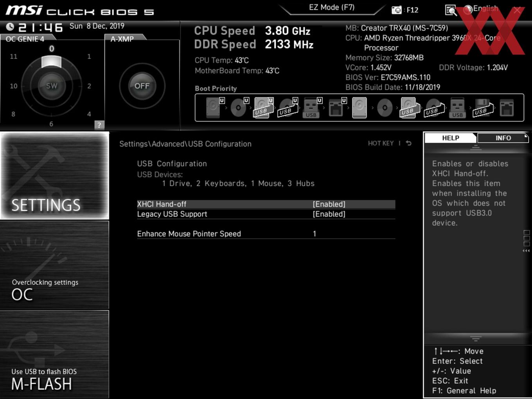This screenshot has height=399, width=532.
Task: Click the HOT KEY label
Action: click(x=381, y=143)
